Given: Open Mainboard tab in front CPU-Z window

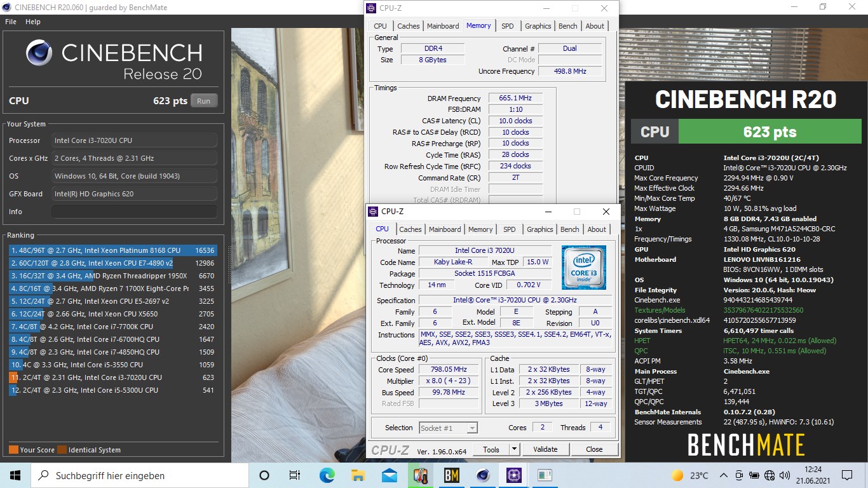Looking at the screenshot, I should pos(445,229).
